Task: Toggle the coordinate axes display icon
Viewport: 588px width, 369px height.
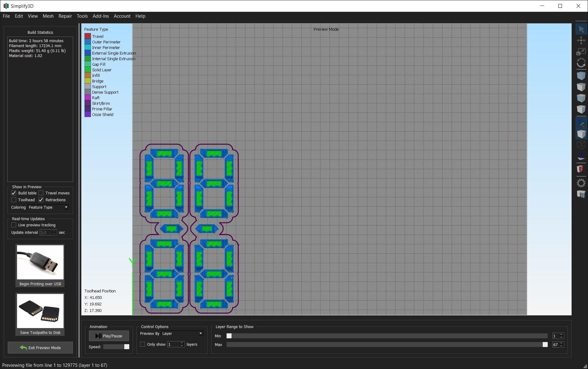Action: [x=581, y=123]
